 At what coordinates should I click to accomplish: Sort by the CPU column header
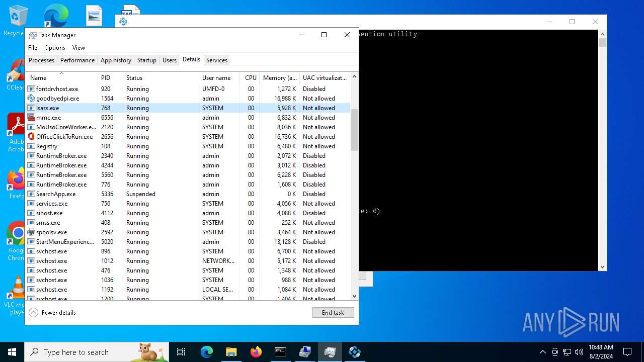coord(250,78)
